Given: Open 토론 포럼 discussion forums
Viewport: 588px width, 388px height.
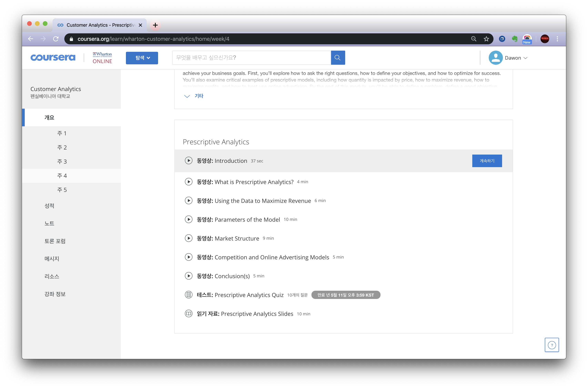Looking at the screenshot, I should tap(55, 241).
